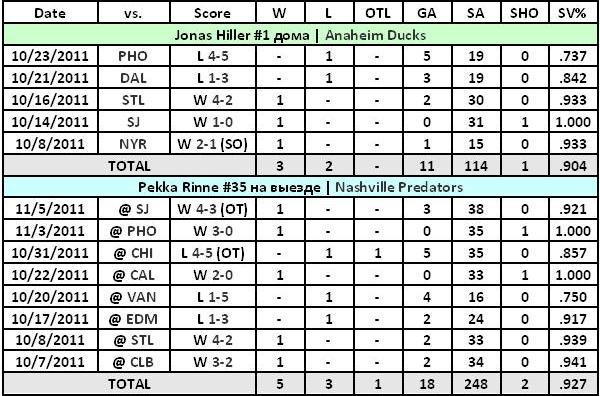Click the .750 save percentage cell
The width and height of the screenshot is (600, 396).
(574, 297)
